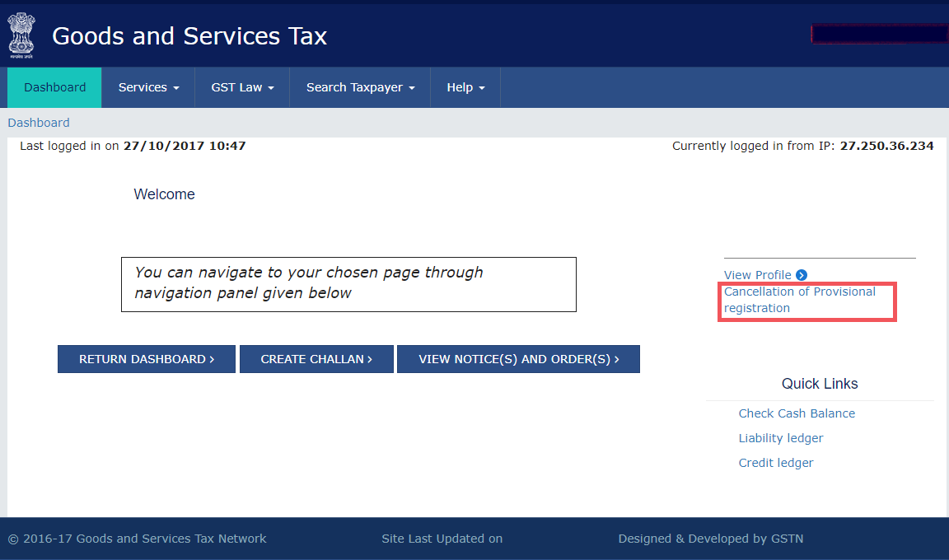
Task: Open the Search Taxpayer dropdown
Action: (359, 86)
